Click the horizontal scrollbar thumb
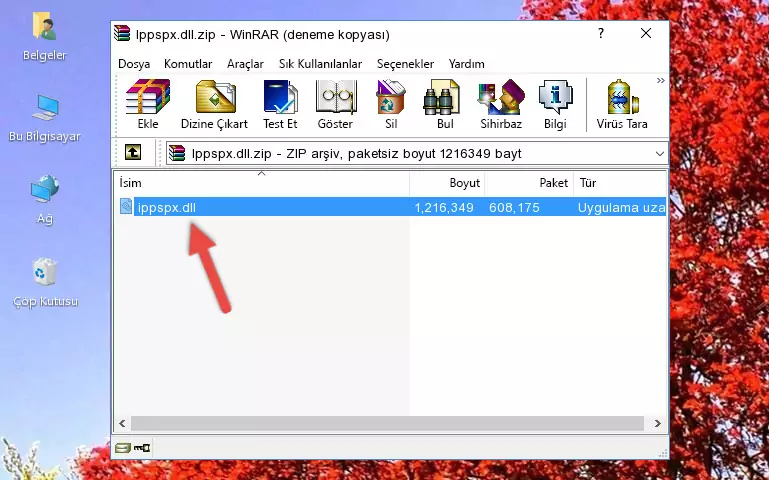 point(387,423)
